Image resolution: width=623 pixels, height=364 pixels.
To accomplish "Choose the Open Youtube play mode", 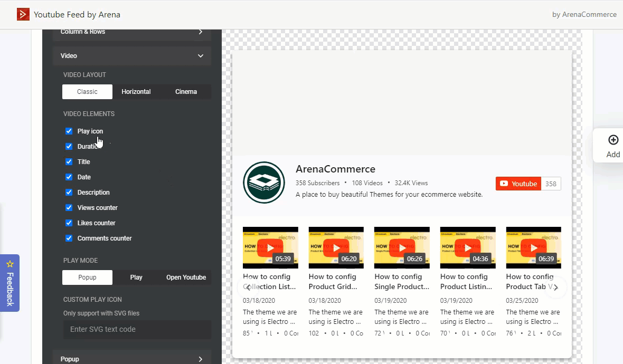I will [186, 277].
